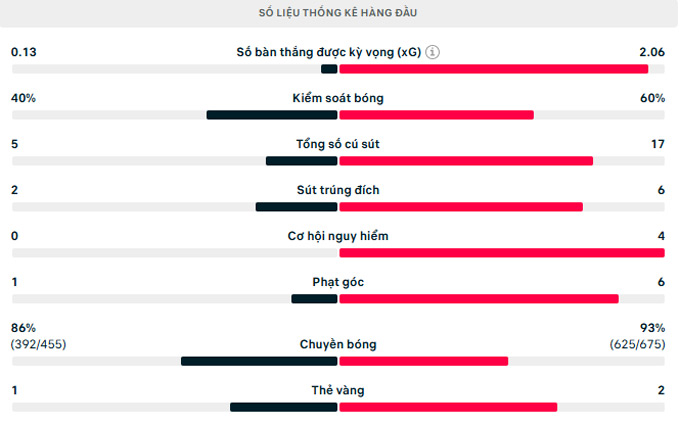Click the (392/455) pass count text
The image size is (680, 425).
(x=39, y=344)
